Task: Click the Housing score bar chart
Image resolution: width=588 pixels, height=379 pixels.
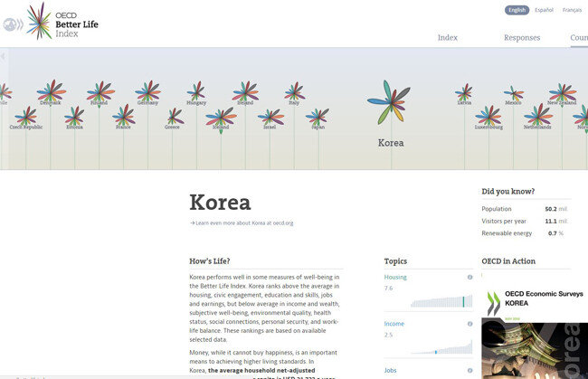Action: click(x=441, y=301)
